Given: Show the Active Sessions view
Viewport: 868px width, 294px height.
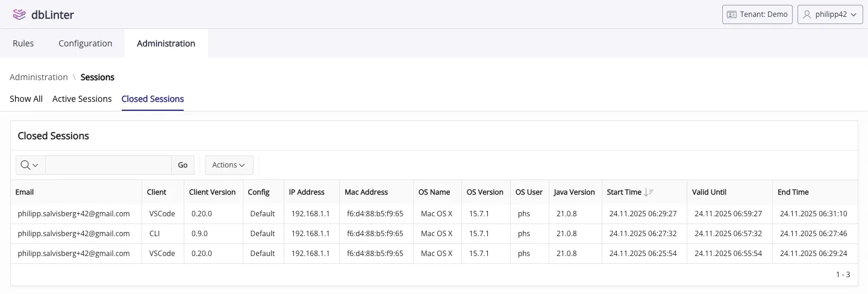Looking at the screenshot, I should click(x=82, y=99).
